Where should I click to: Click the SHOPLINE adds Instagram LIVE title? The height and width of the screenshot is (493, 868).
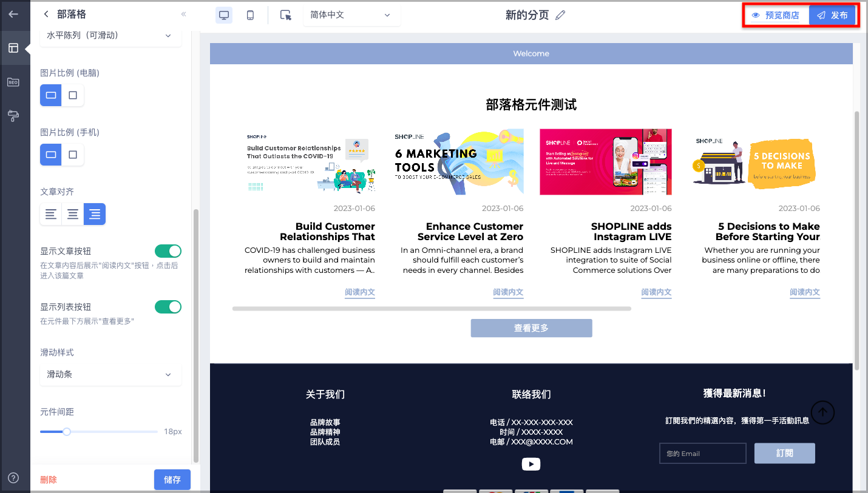coord(631,232)
